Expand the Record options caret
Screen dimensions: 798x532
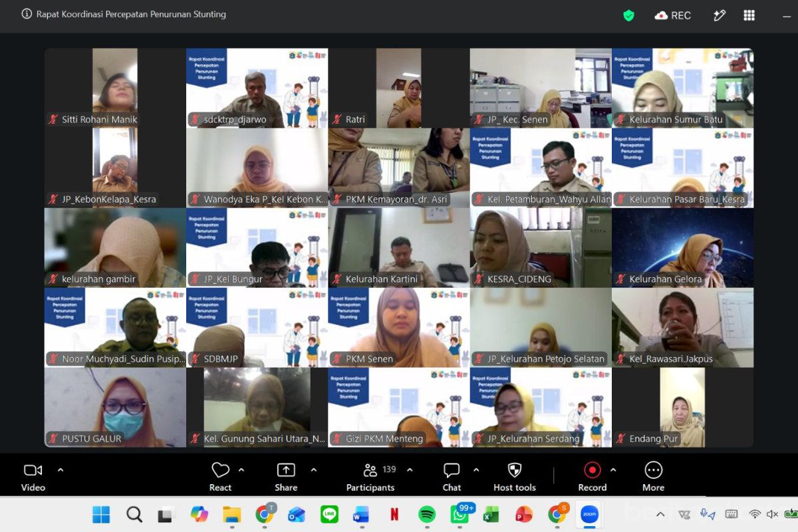point(613,469)
